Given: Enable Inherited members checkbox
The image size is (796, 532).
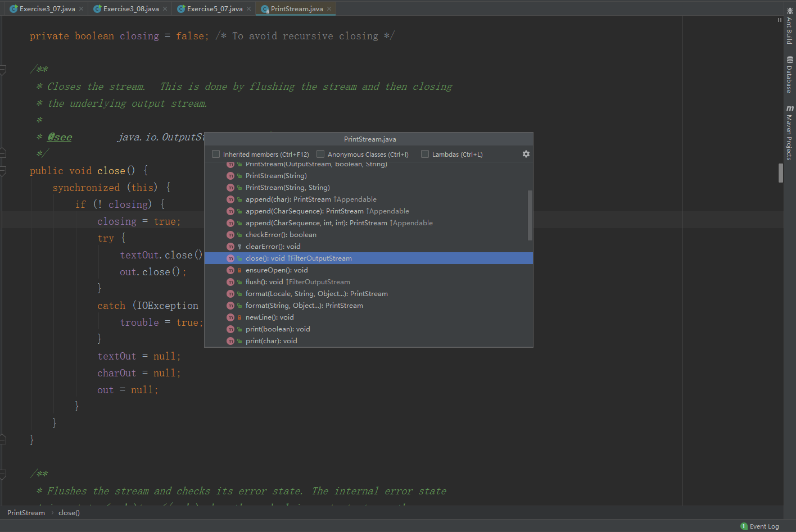Looking at the screenshot, I should 216,154.
